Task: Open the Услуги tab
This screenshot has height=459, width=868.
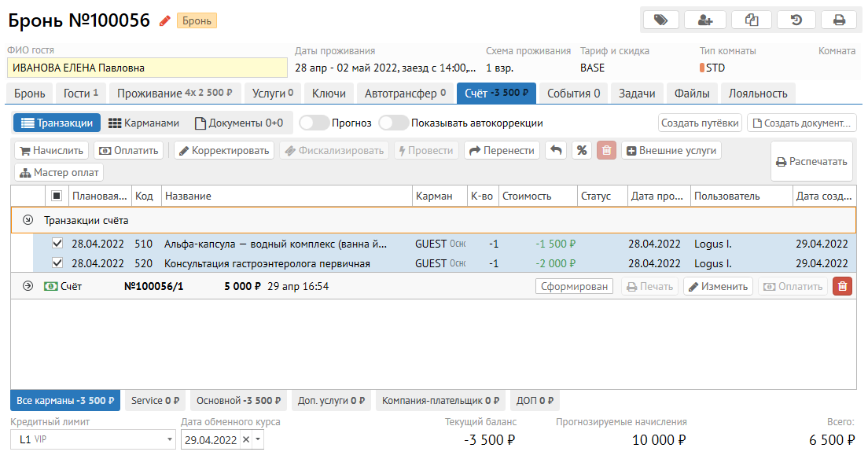Action: 272,94
